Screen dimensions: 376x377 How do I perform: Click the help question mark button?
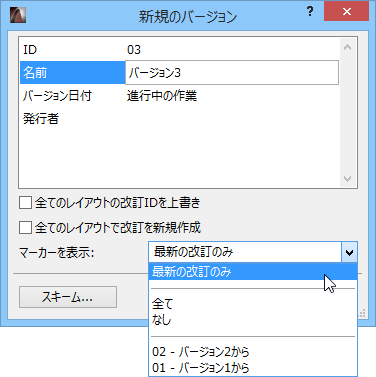click(x=310, y=12)
